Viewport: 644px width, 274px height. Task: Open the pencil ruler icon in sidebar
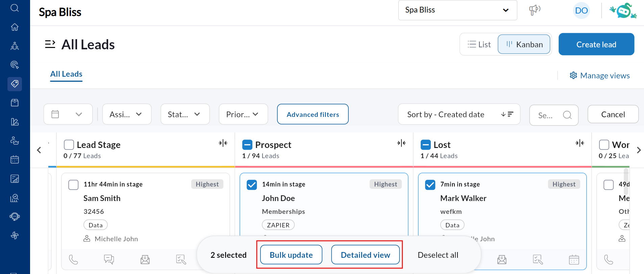15,122
